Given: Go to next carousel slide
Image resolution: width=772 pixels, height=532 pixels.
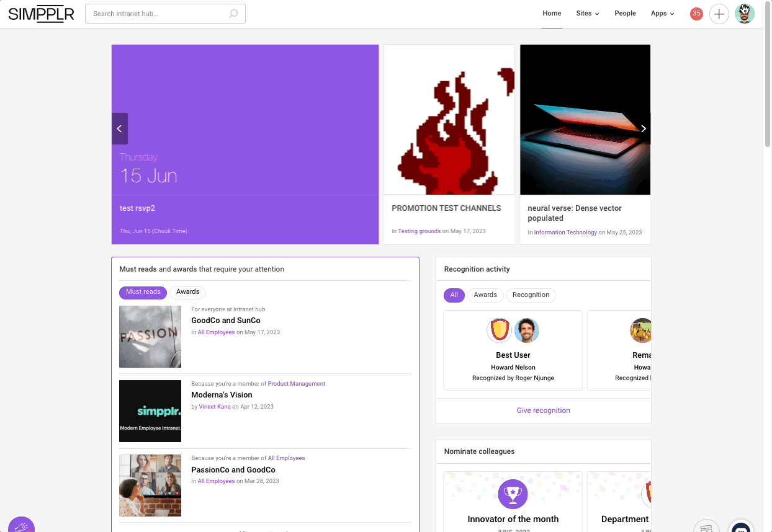Looking at the screenshot, I should (644, 128).
